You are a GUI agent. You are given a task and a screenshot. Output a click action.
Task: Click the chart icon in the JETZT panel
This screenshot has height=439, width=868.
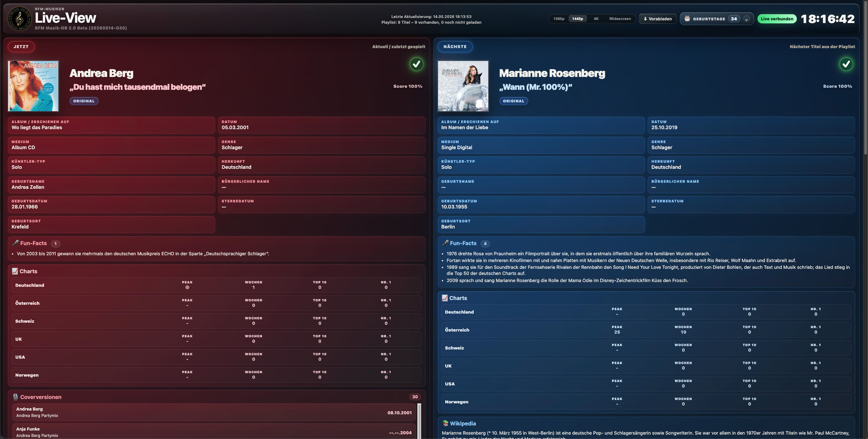pyautogui.click(x=15, y=271)
